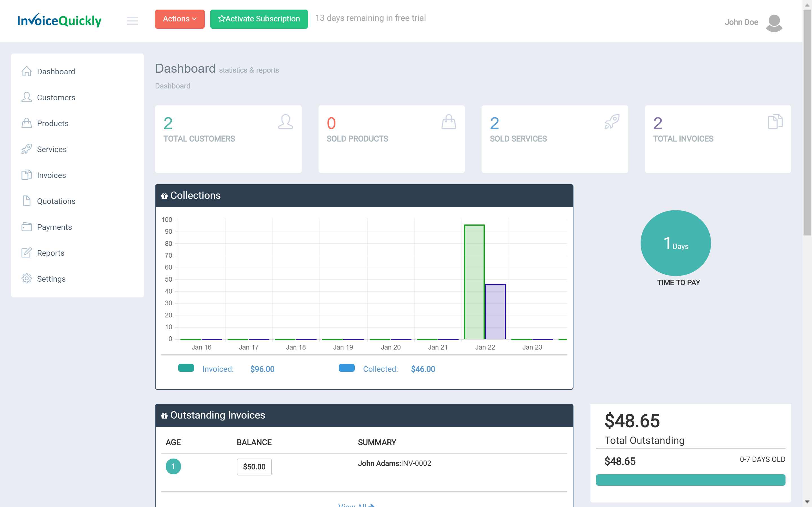This screenshot has height=507, width=812.
Task: Click the $50.00 balance button
Action: tap(254, 467)
